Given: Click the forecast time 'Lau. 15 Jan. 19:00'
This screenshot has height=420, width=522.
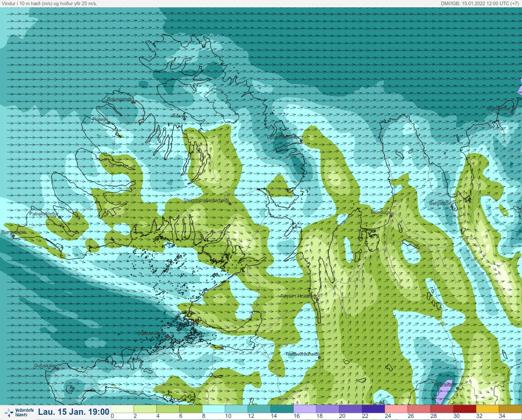Looking at the screenshot, I should point(74,412).
